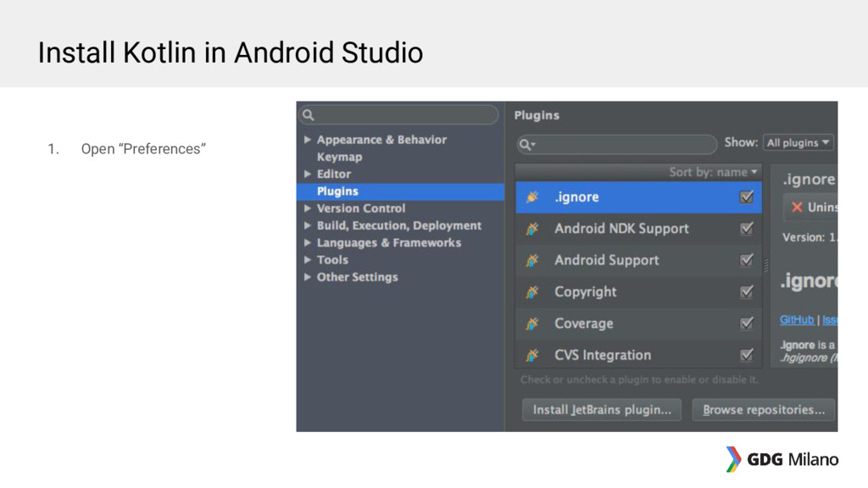Click Install JetBrains plugin button
This screenshot has width=868, height=488.
[x=602, y=410]
